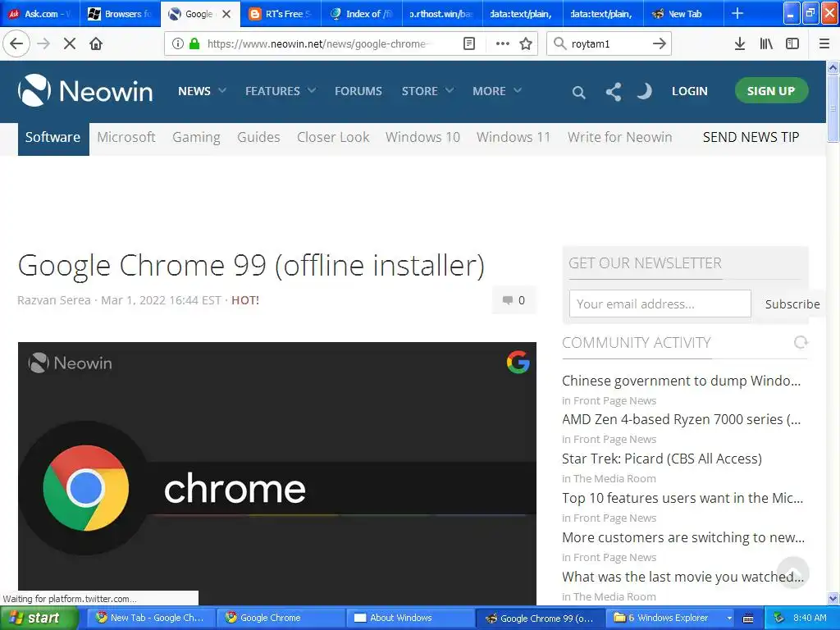Screen dimensions: 840x630
Task: Click the green padlock security icon
Action: point(194,43)
